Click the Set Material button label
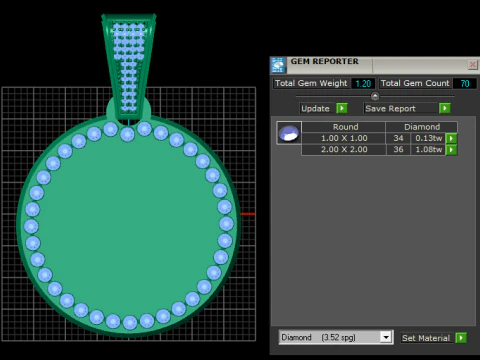Screen dimensions: 480x360 click(x=426, y=338)
